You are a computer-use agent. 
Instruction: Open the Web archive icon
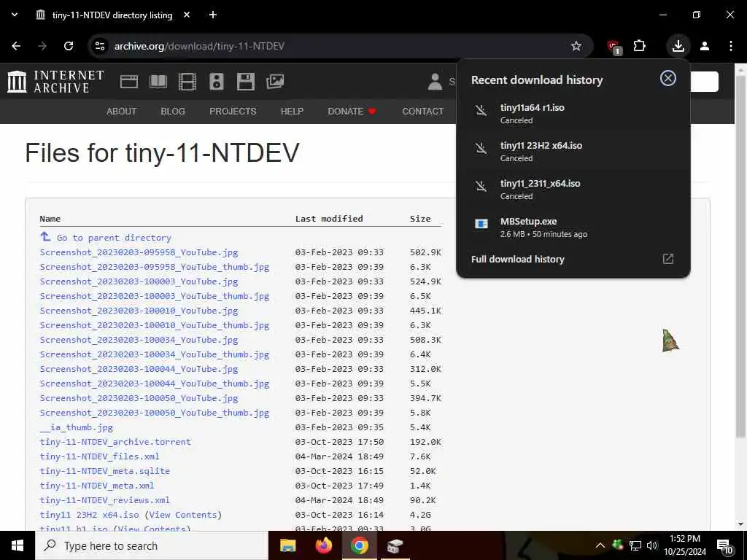pyautogui.click(x=129, y=82)
